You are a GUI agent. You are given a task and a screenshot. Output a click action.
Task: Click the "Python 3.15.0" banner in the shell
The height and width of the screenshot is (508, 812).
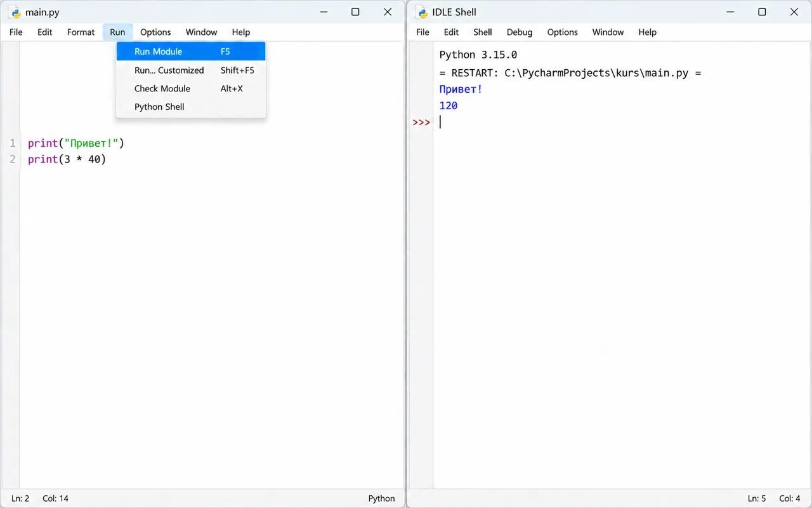[478, 55]
